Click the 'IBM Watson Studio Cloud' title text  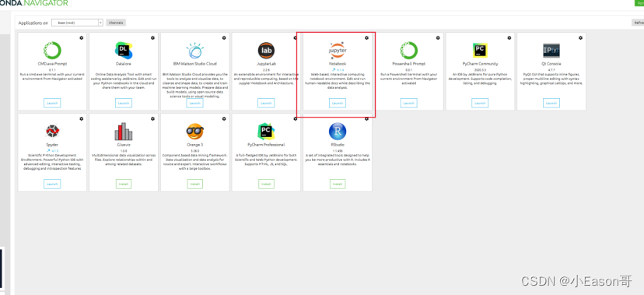tap(194, 64)
